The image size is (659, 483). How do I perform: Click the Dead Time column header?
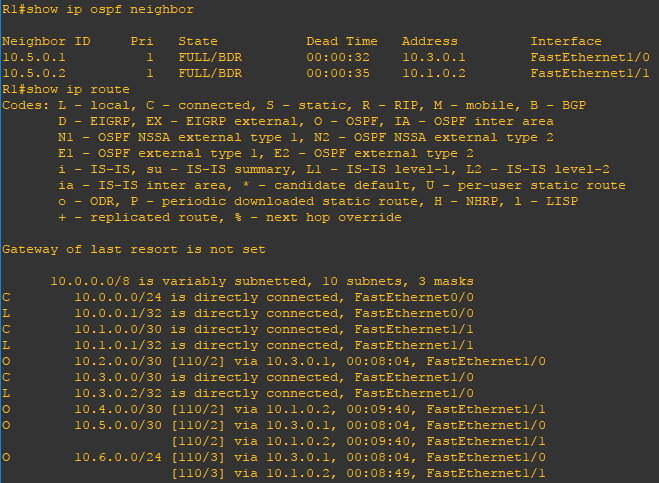point(342,41)
